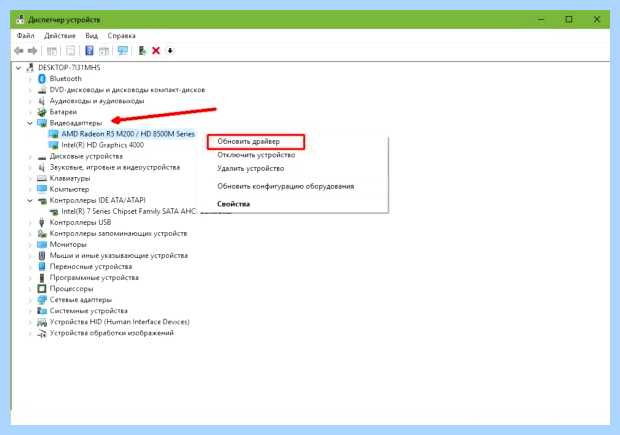
Task: Collapse the DESKTOP-7I31MHS root node
Action: point(18,68)
